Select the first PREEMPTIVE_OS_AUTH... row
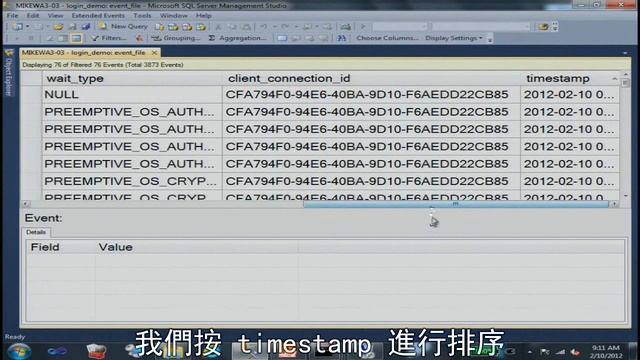This screenshot has height=360, width=640. 131,111
